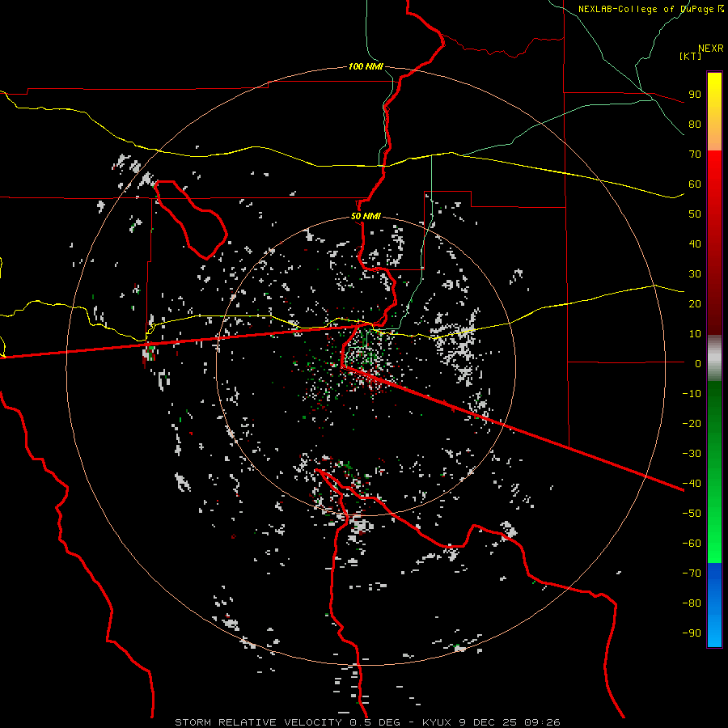Select the 50 NMI range ring label

[x=366, y=216]
